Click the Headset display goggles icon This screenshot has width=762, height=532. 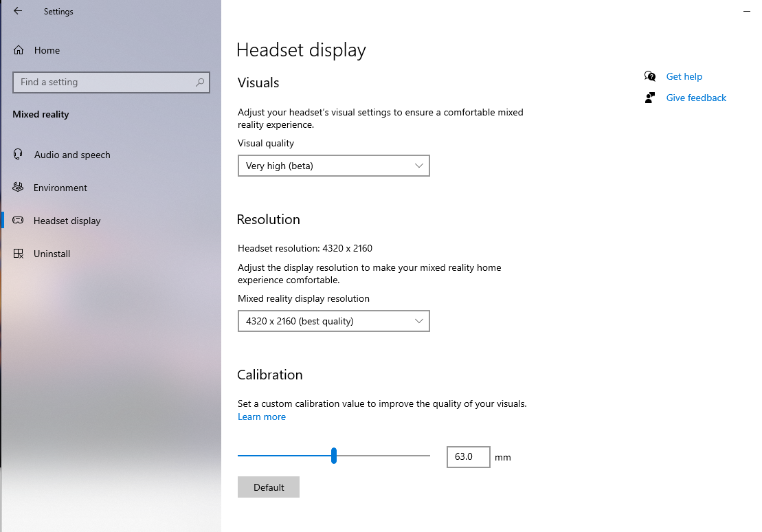(x=18, y=220)
